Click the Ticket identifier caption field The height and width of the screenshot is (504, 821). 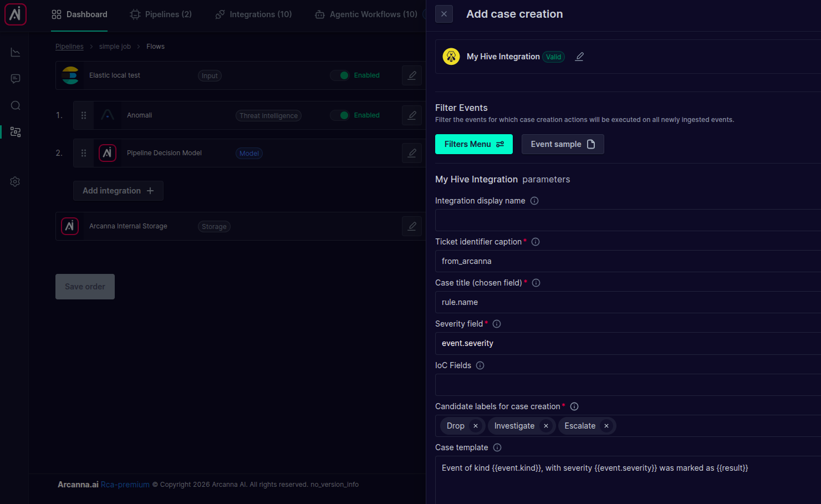click(628, 261)
